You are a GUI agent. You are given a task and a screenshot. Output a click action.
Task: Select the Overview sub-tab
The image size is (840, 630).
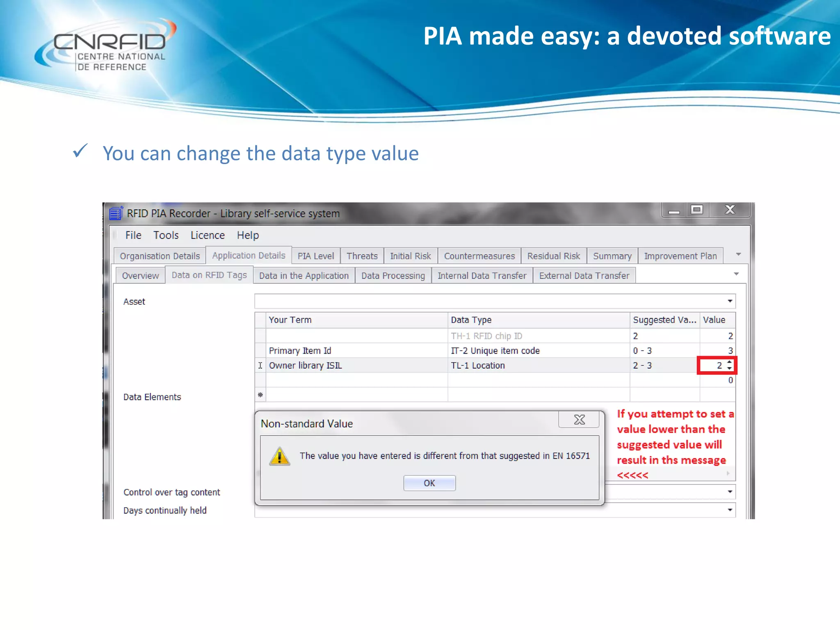[140, 276]
